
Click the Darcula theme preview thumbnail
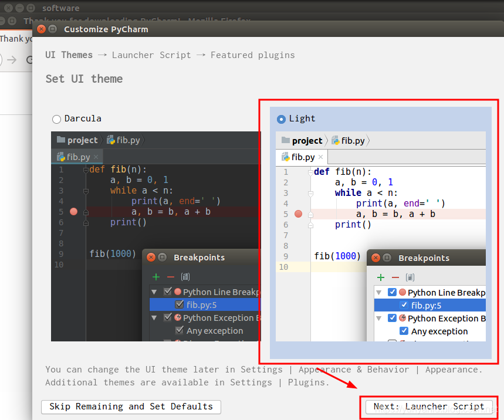pos(156,236)
